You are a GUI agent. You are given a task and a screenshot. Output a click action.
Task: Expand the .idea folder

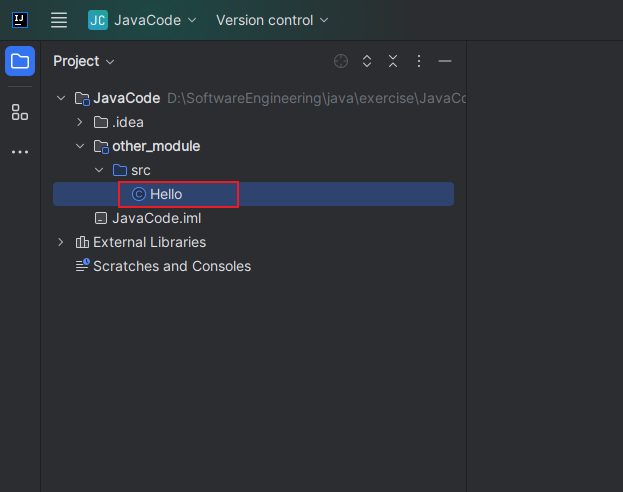tap(80, 122)
